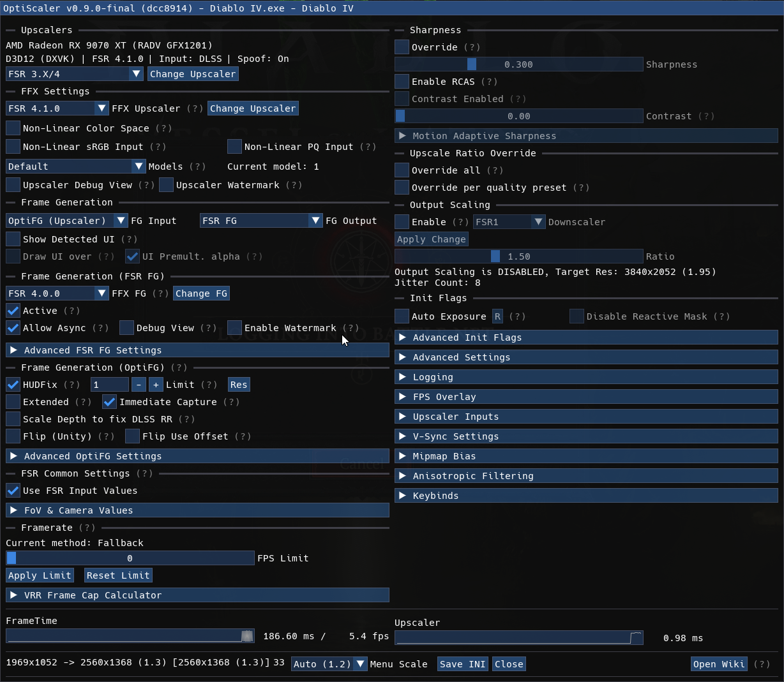Image resolution: width=784 pixels, height=682 pixels.
Task: Toggle Allow Async checkbox
Action: pos(13,328)
